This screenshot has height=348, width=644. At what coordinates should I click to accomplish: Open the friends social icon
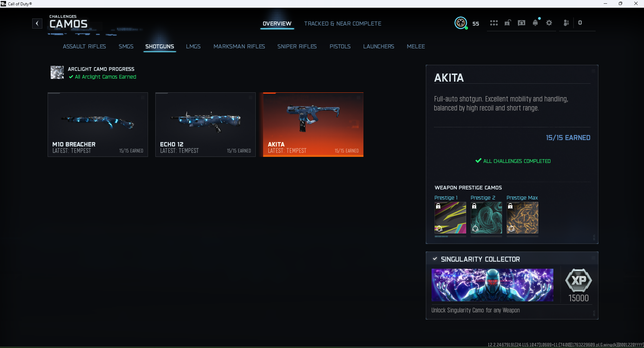pos(566,23)
